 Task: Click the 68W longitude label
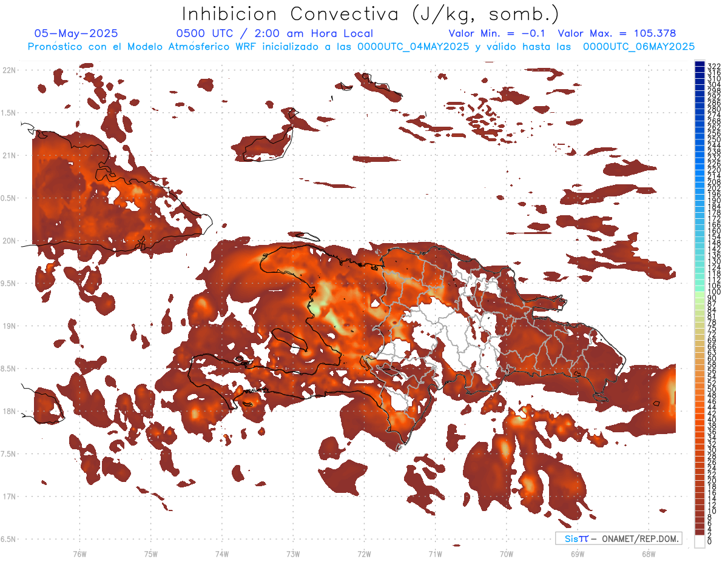pos(649,554)
